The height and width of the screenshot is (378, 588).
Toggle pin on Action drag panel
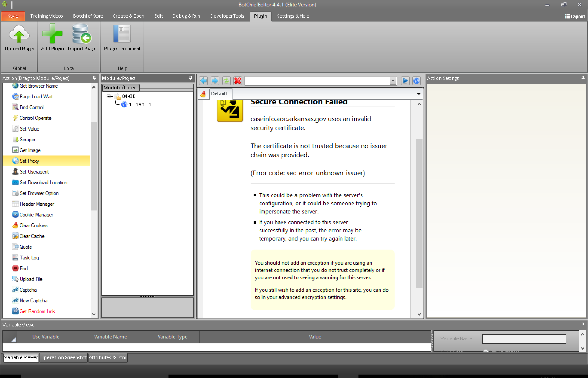[x=94, y=78]
